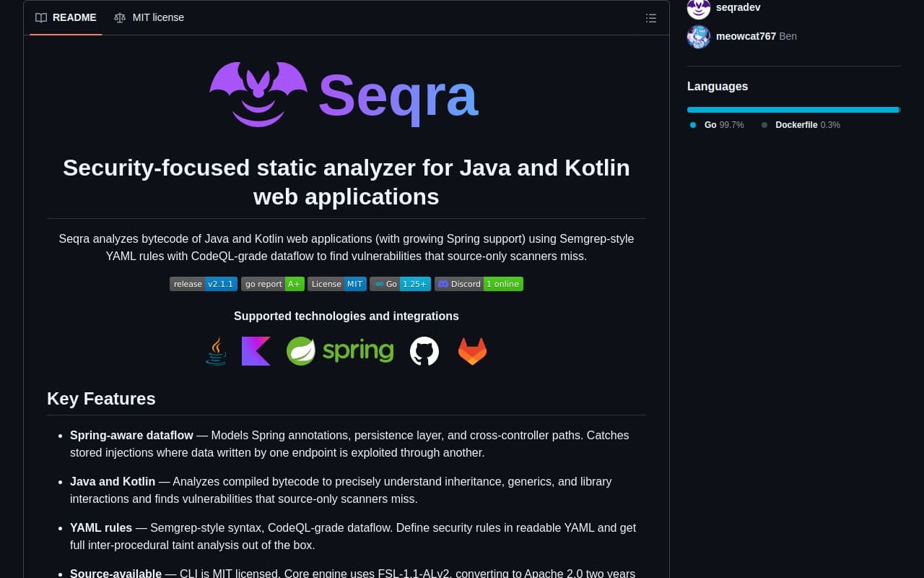Click the Seqra bat logo
924x578 pixels.
click(258, 94)
